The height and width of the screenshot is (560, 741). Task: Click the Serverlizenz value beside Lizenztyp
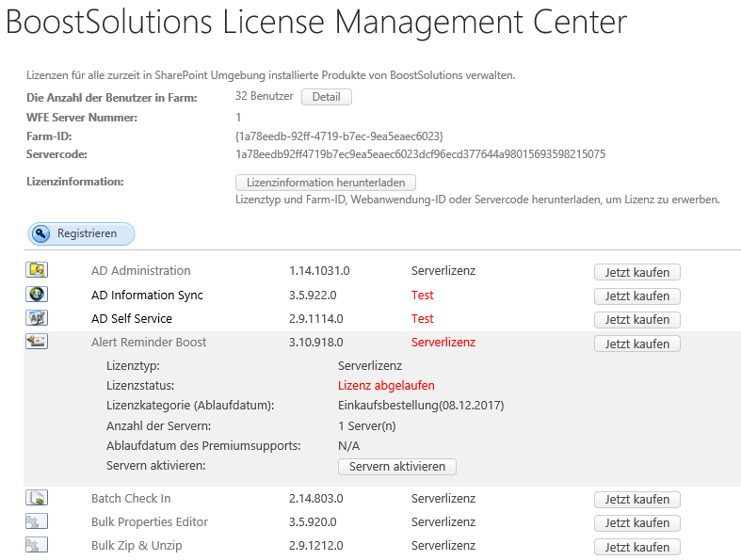pos(370,366)
